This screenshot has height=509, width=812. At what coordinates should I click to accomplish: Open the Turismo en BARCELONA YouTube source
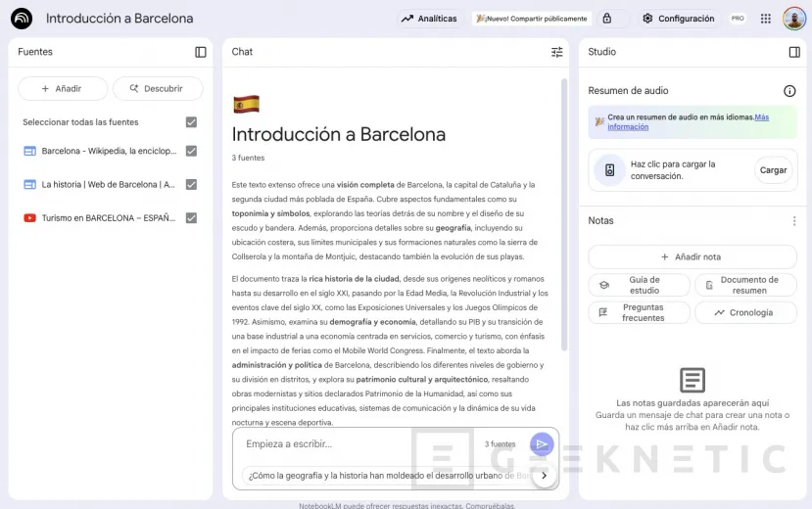click(x=109, y=218)
